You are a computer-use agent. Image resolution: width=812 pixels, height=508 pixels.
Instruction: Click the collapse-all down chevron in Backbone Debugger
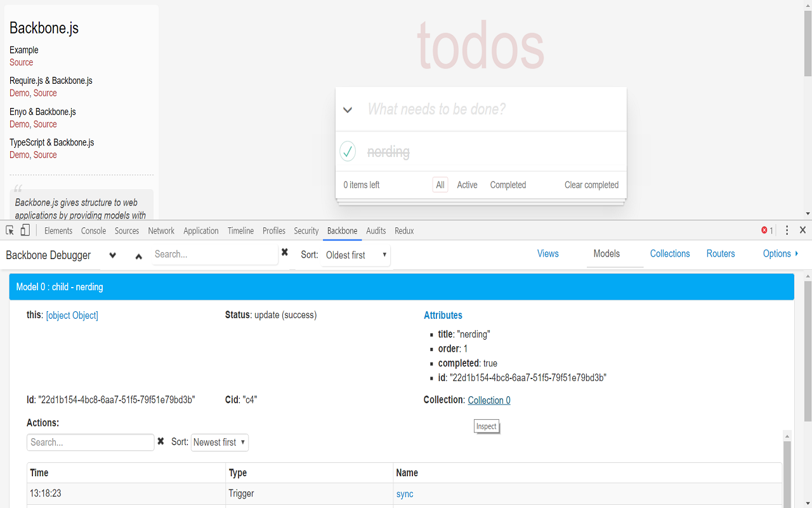[x=112, y=255]
